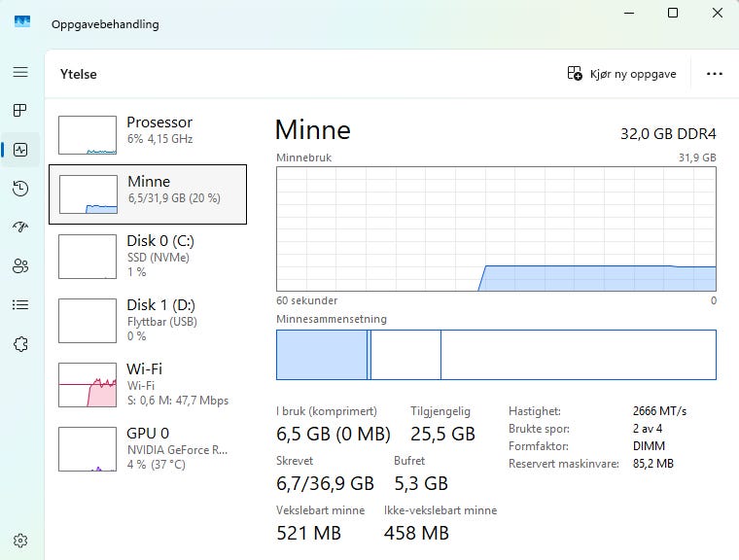
Task: Click the 31,9 GB graph maximum label
Action: pos(697,157)
